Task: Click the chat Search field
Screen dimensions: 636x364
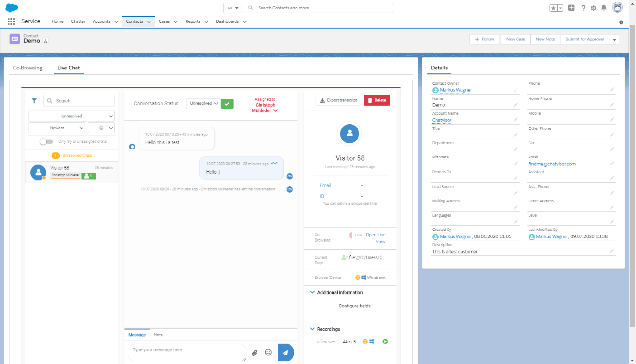Action: point(79,101)
